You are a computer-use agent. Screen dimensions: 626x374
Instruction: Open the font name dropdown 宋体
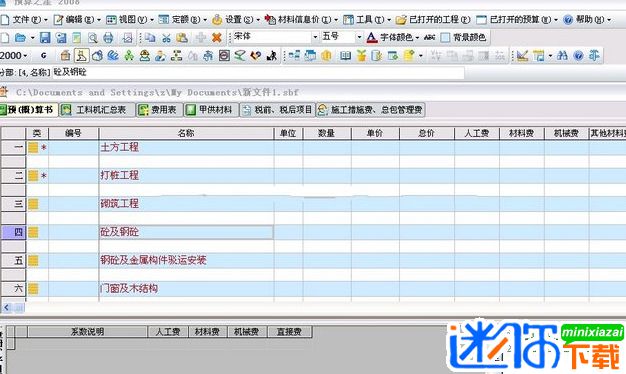315,37
